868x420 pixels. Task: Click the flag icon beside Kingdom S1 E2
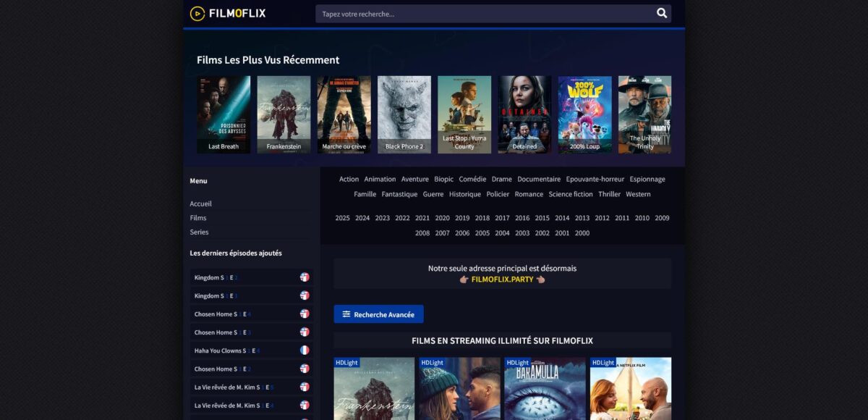305,277
